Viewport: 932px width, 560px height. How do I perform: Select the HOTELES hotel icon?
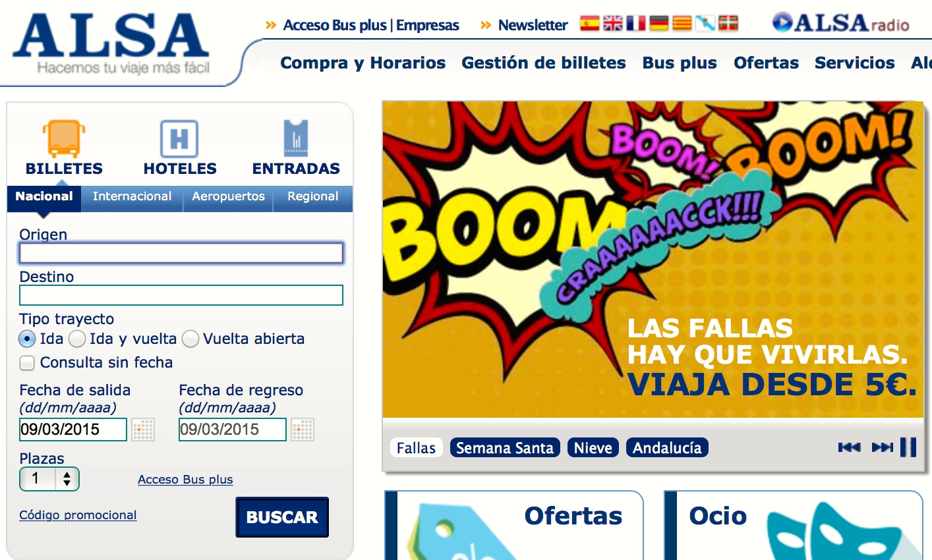pyautogui.click(x=179, y=138)
